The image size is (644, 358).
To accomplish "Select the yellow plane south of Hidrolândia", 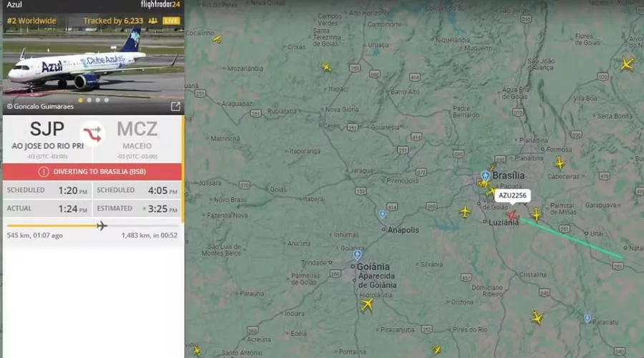I will (x=367, y=306).
